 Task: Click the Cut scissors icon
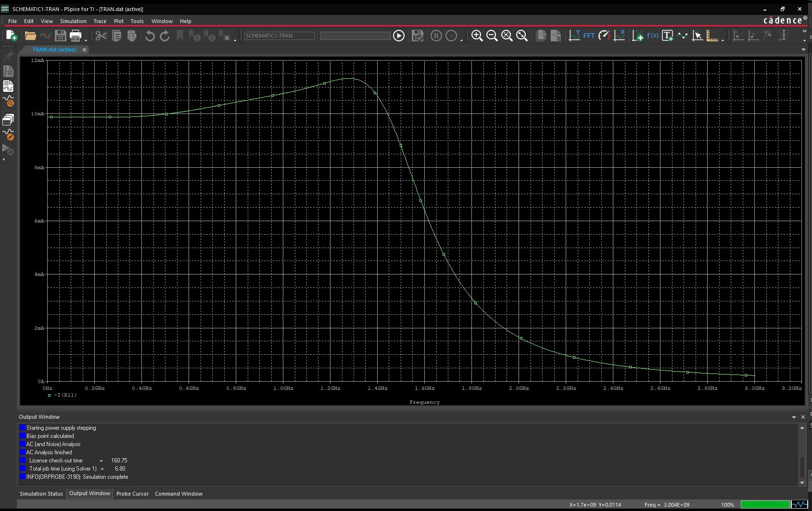click(101, 36)
